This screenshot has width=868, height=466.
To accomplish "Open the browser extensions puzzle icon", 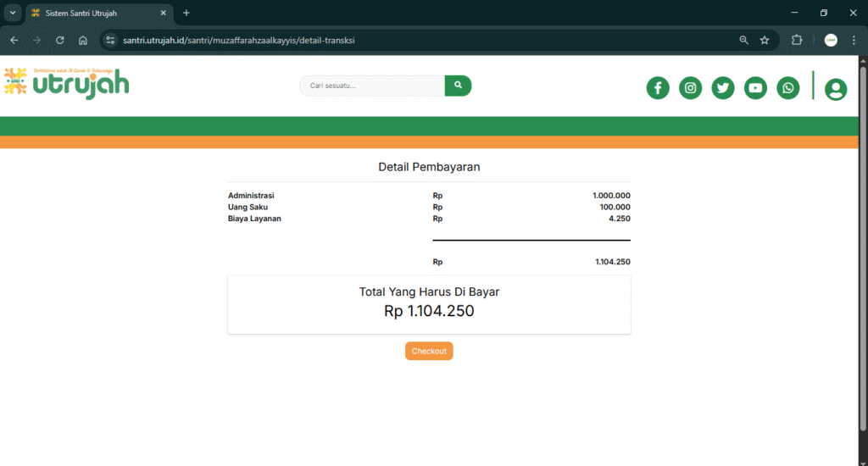I will (x=797, y=40).
